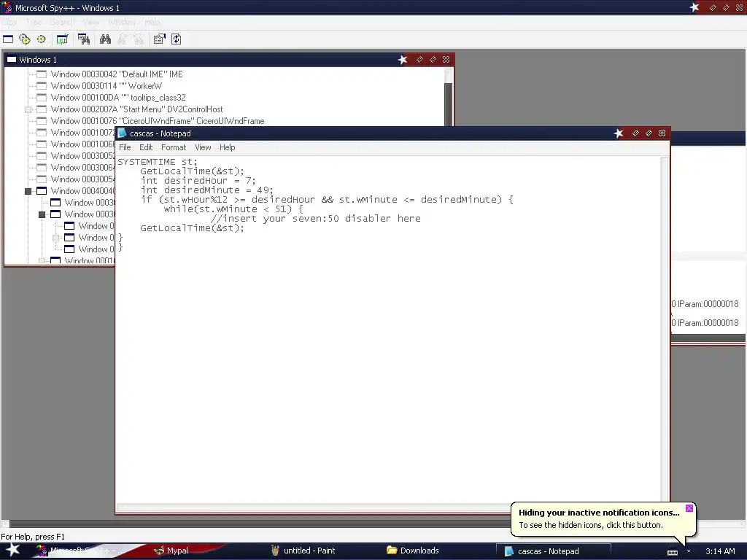The height and width of the screenshot is (560, 747).
Task: Open the Threads view in Spy++ toolbar
Action: tap(42, 39)
